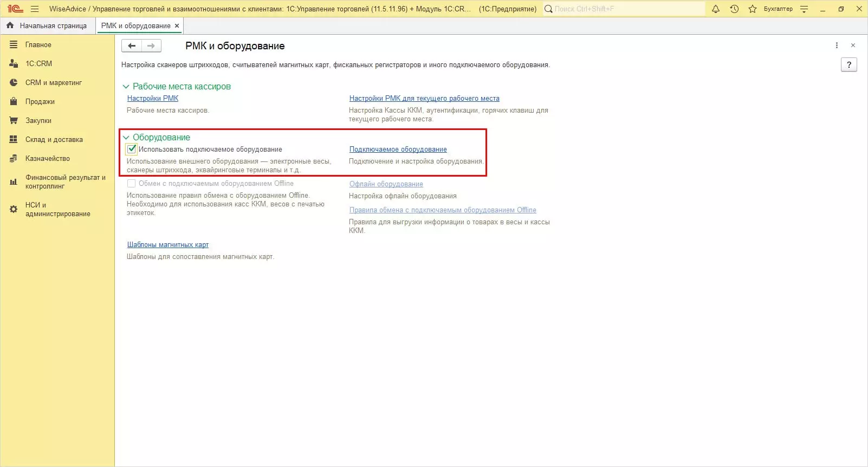Click the НСИ и администрирование gear icon

(14, 209)
